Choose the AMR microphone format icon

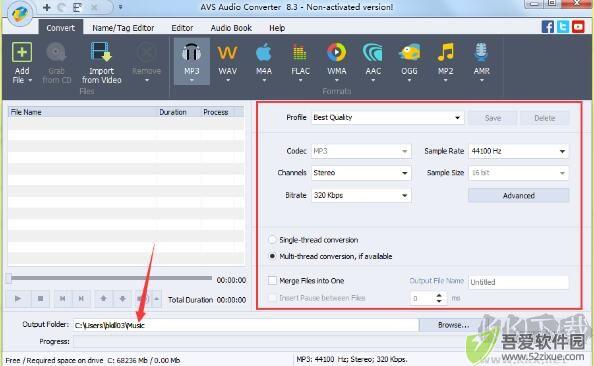coord(481,52)
